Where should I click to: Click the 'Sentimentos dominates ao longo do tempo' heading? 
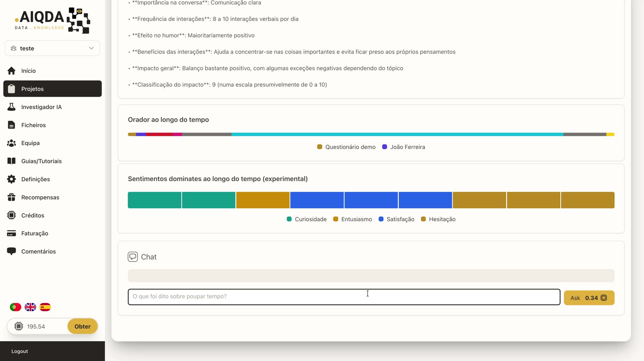(x=218, y=179)
